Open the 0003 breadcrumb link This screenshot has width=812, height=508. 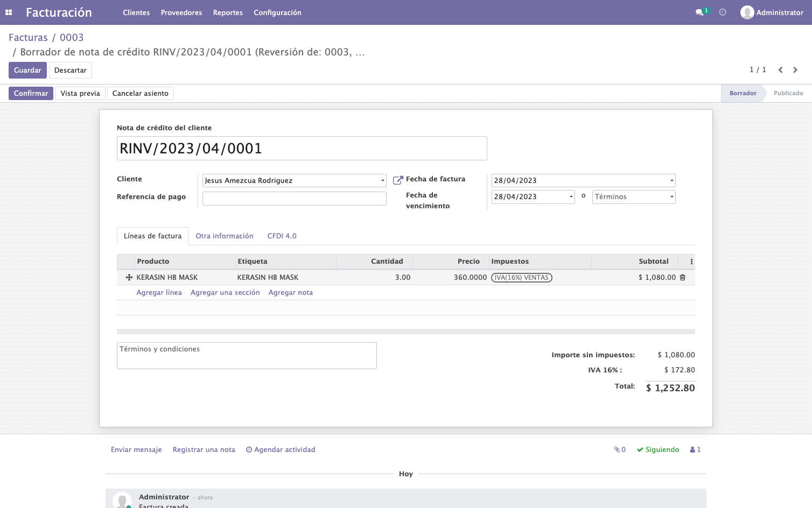72,38
